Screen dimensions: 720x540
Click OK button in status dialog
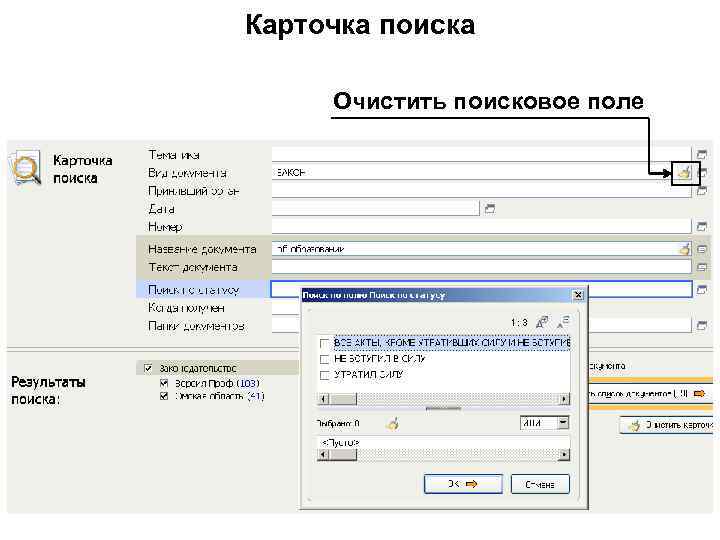[x=463, y=484]
